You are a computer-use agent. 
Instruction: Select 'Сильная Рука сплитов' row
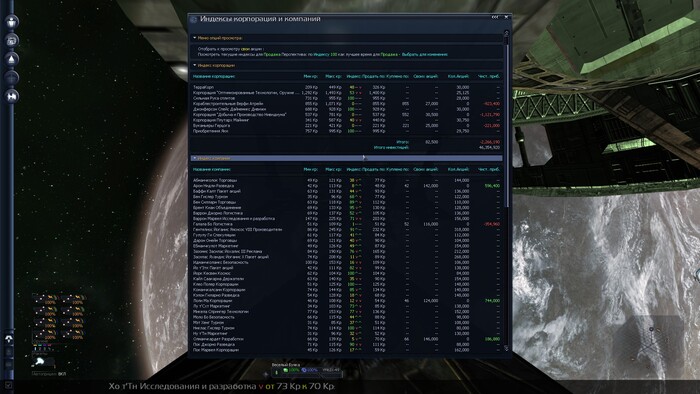[x=347, y=98]
